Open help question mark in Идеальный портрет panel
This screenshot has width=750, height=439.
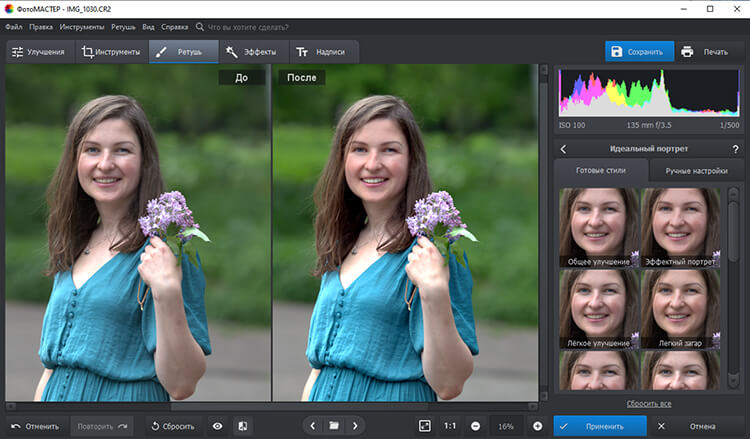click(735, 149)
